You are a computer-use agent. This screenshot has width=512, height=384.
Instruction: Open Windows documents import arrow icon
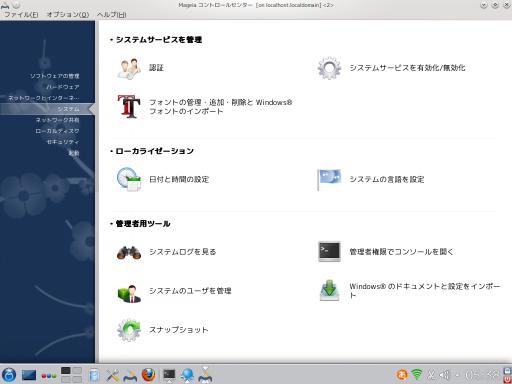pyautogui.click(x=329, y=290)
